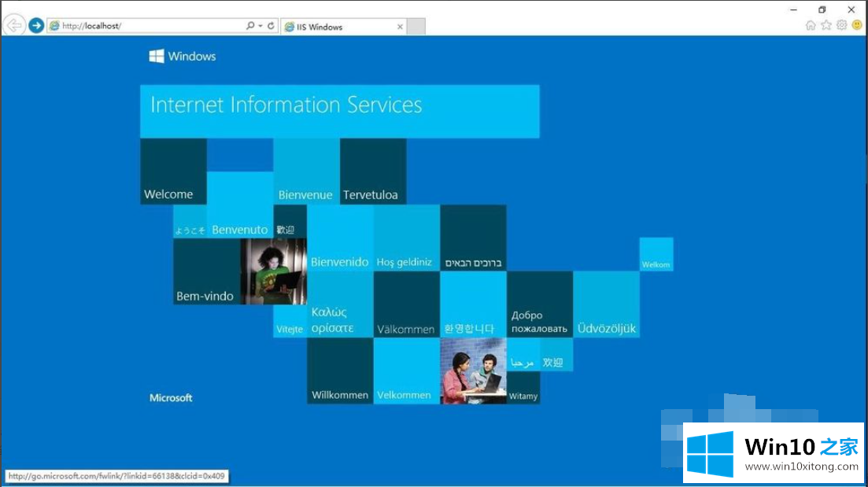
Task: Click the Korean 환영합니다 tile
Action: (x=473, y=304)
